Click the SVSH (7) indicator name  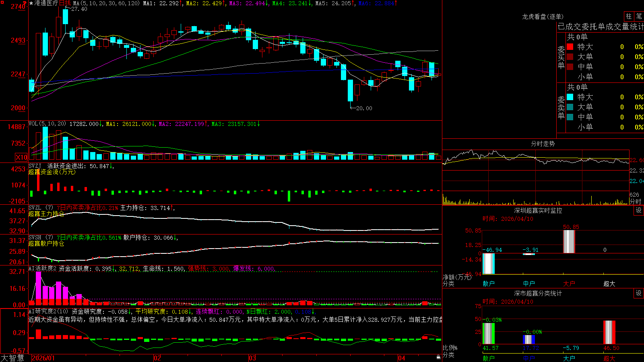click(41, 238)
